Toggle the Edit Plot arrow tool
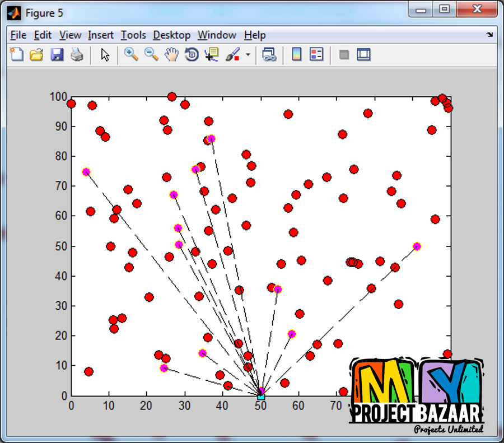504x443 pixels. click(105, 54)
